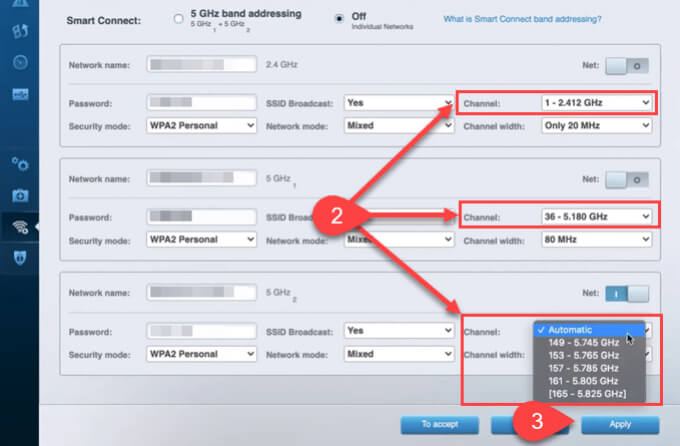
Task: Open the Connectivity gears sidebar icon
Action: coord(20,164)
